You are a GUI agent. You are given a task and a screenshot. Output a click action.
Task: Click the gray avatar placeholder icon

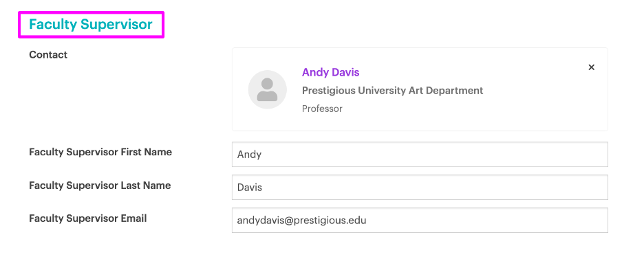click(268, 89)
